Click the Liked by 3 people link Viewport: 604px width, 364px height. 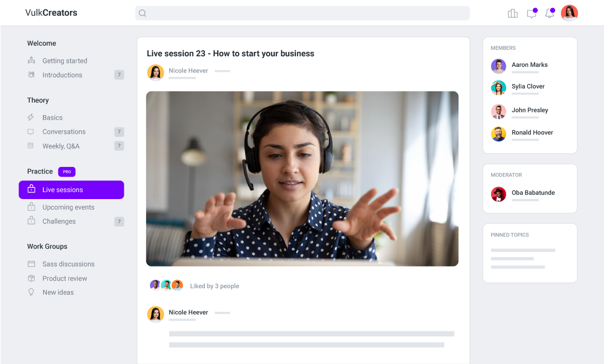[214, 286]
